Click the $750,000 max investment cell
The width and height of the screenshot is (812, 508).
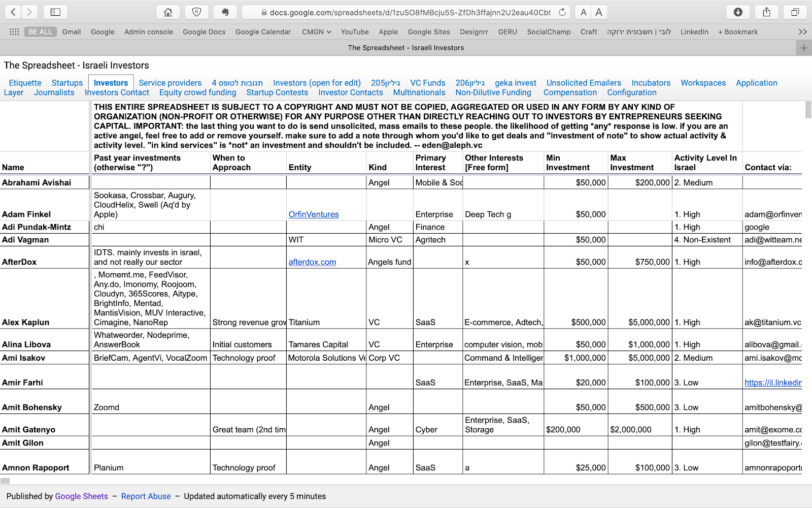point(640,258)
